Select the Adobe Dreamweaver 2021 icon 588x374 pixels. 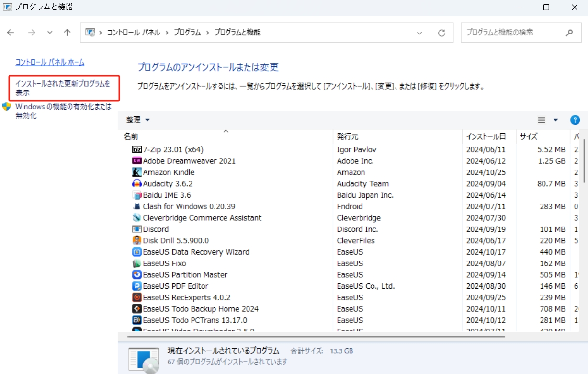coord(136,161)
